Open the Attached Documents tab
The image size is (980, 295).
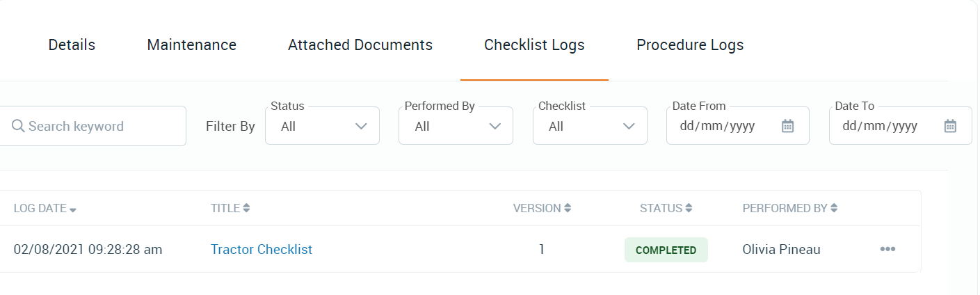click(x=360, y=45)
